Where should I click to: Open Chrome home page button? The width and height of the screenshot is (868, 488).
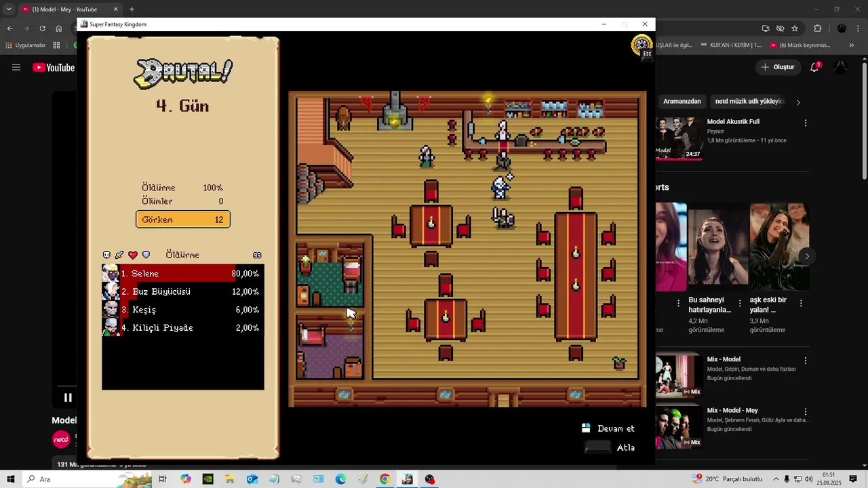(x=58, y=28)
